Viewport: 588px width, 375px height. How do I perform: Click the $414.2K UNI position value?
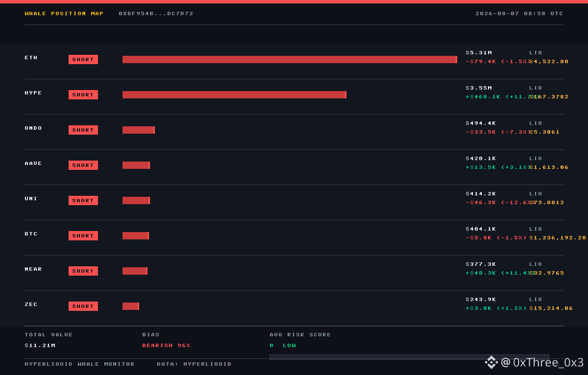pos(481,194)
